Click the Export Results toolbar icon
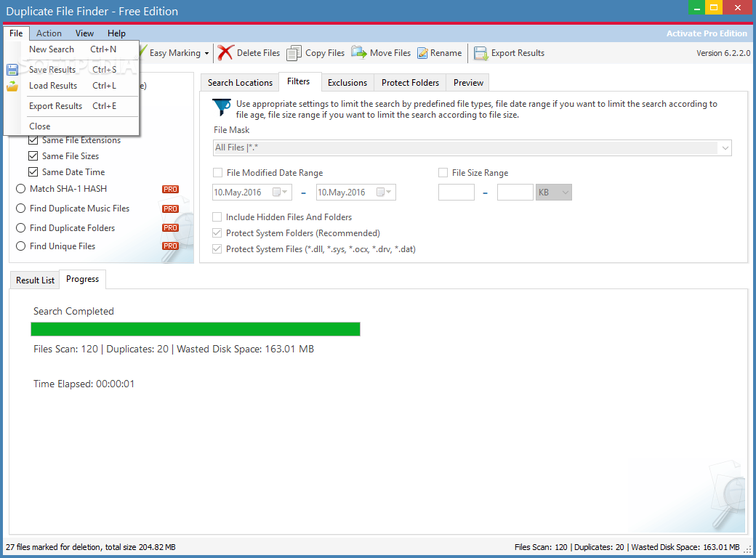 (480, 53)
